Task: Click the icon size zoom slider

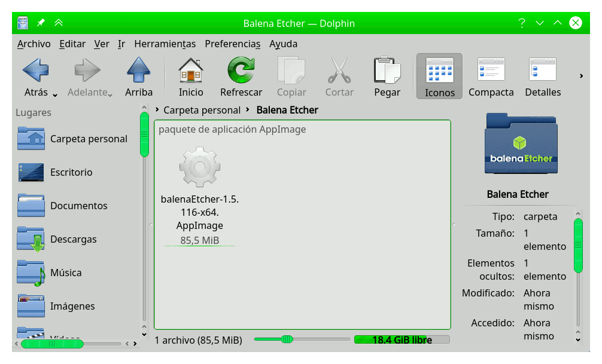Action: click(x=286, y=339)
